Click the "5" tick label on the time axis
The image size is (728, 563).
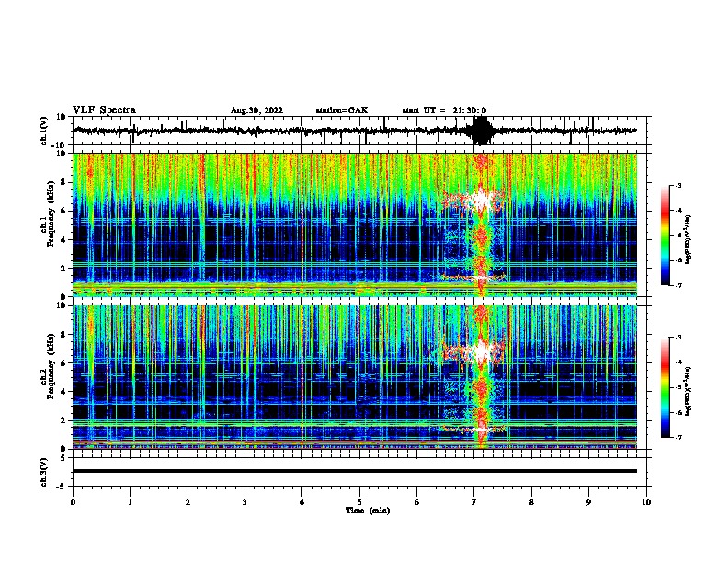pos(359,502)
